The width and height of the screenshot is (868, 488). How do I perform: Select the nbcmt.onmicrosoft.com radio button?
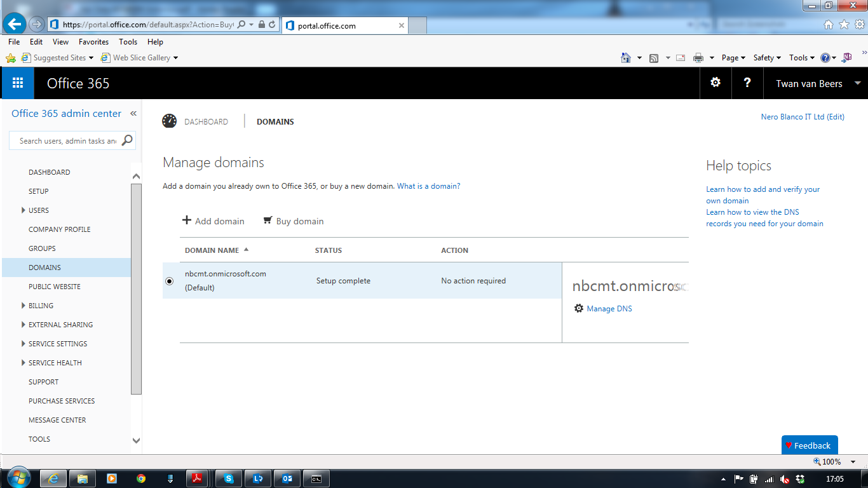169,281
